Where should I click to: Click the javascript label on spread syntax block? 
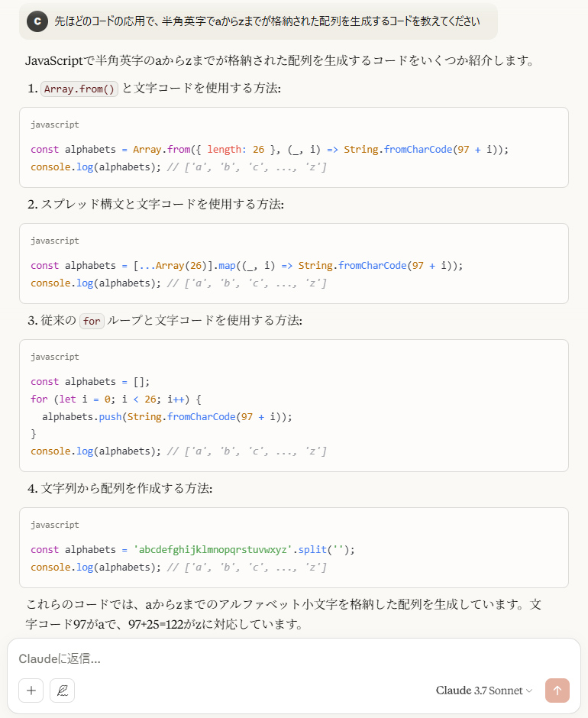(x=54, y=241)
